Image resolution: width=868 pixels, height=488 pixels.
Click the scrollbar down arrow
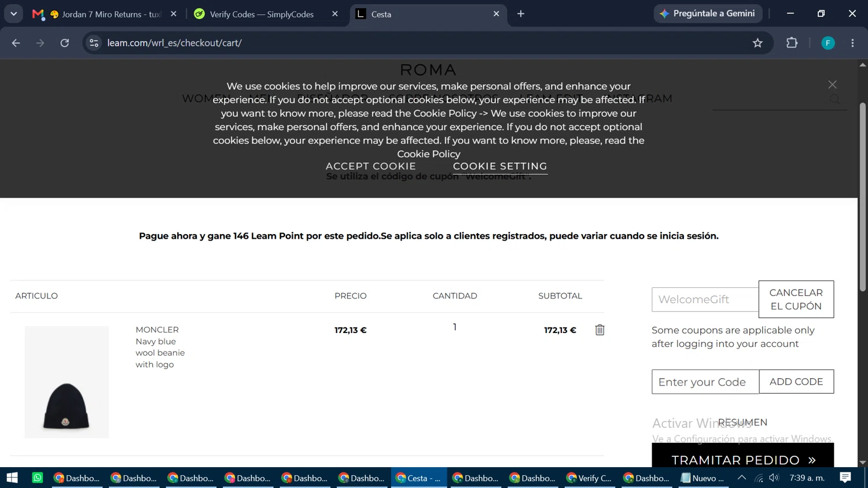click(x=862, y=463)
